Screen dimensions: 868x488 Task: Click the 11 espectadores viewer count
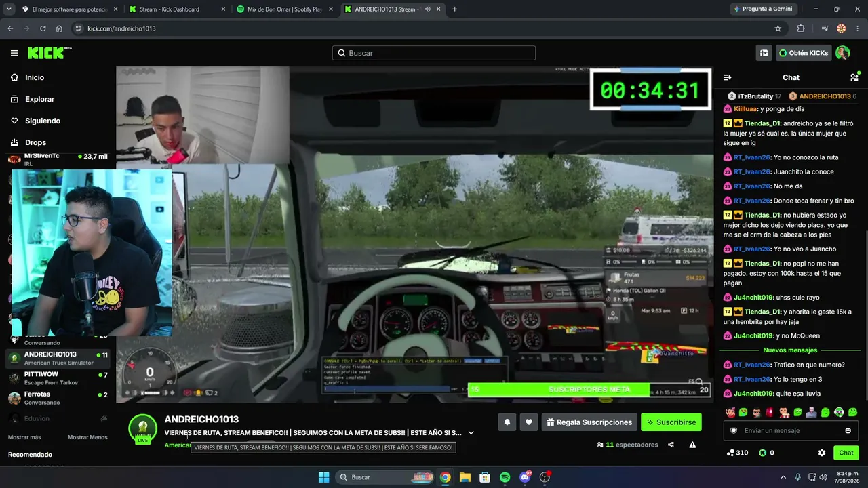click(x=627, y=445)
